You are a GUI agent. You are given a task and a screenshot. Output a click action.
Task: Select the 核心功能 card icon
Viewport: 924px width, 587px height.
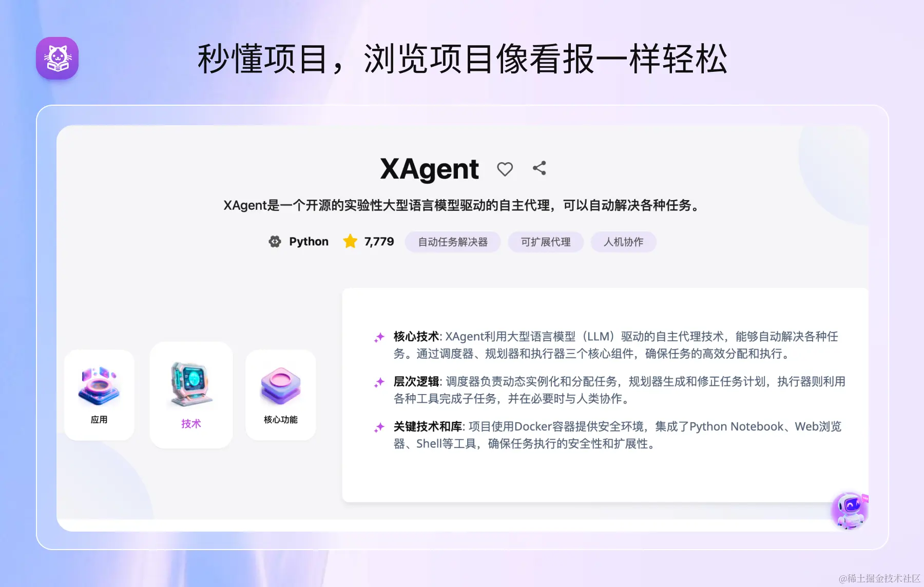coord(280,386)
